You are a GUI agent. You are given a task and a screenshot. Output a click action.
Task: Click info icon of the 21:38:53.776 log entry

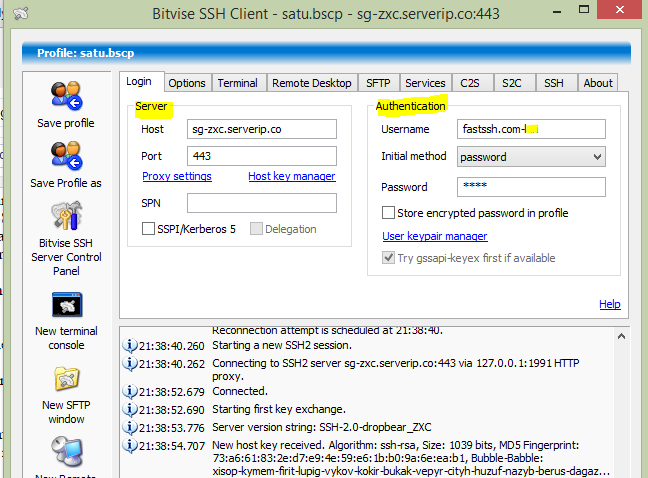pos(130,427)
